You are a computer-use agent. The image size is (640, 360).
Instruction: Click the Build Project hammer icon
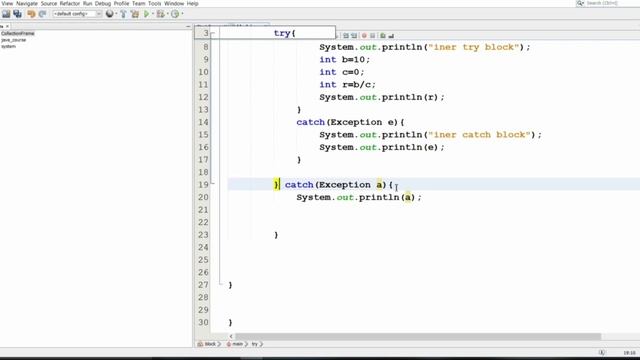(123, 14)
